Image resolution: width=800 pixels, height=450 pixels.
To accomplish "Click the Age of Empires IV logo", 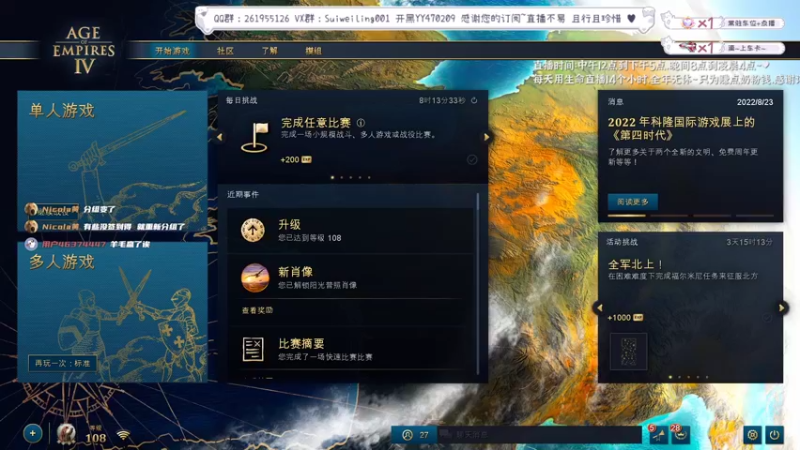I will [x=84, y=50].
